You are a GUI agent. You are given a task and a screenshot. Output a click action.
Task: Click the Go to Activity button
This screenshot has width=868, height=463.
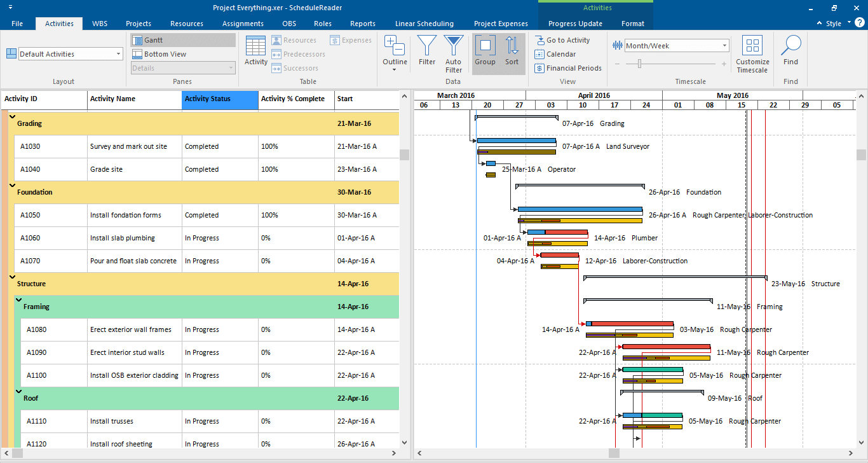tap(566, 39)
